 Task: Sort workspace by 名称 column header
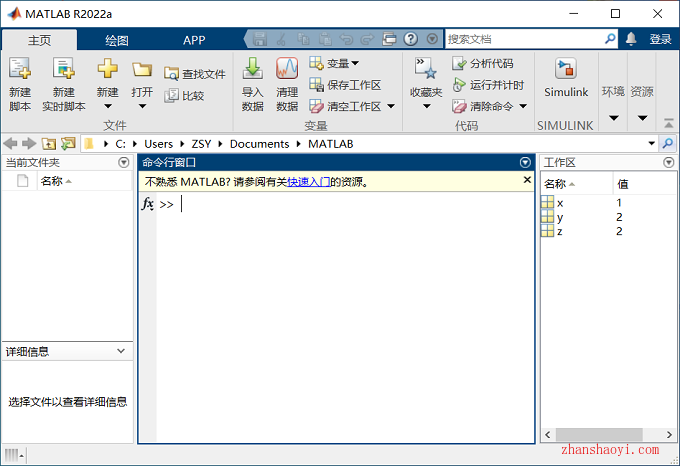[576, 184]
